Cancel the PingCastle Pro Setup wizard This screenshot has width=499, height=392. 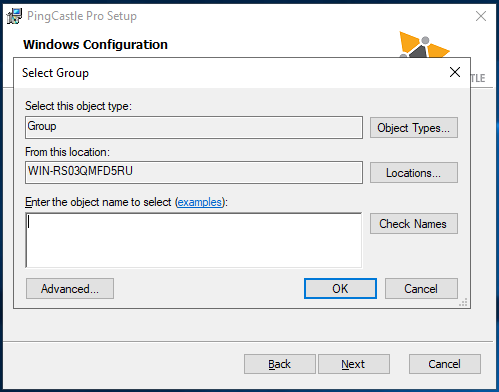(445, 364)
